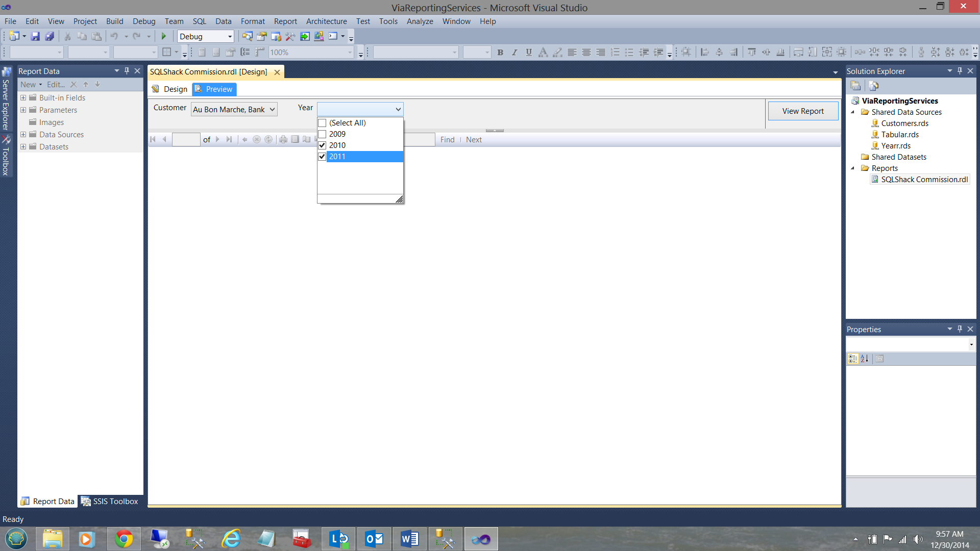Switch to SSIS Toolbox panel tab
This screenshot has width=980, height=551.
point(110,502)
